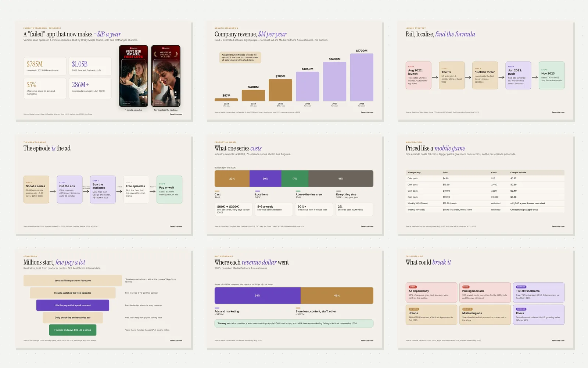
Task: Select "The fix" step card
Action: pos(452,75)
